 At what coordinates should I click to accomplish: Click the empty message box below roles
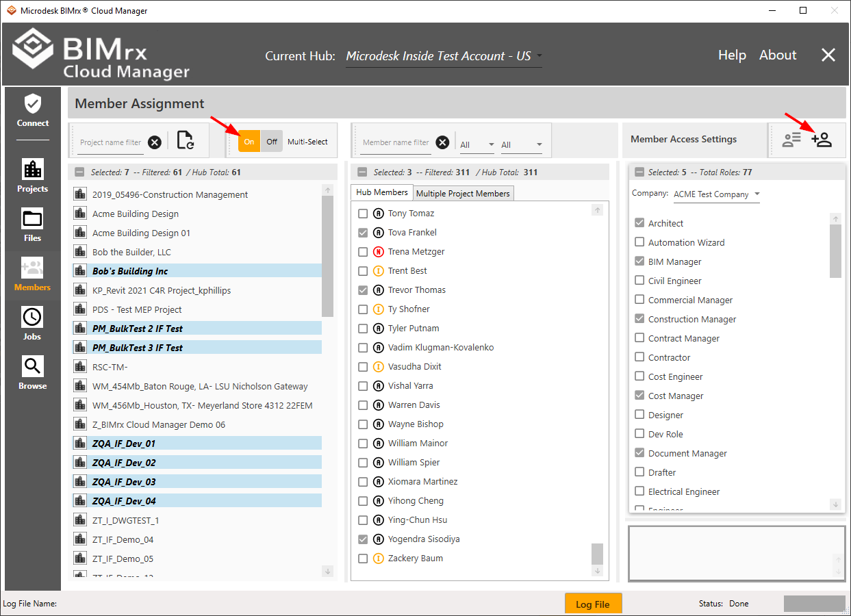point(737,553)
